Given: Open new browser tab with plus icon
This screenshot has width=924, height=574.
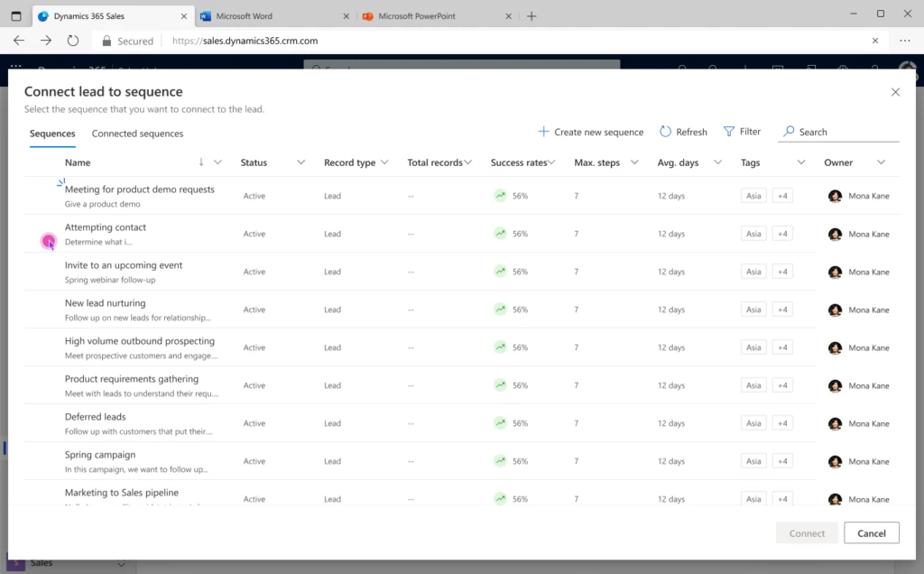Looking at the screenshot, I should click(531, 16).
